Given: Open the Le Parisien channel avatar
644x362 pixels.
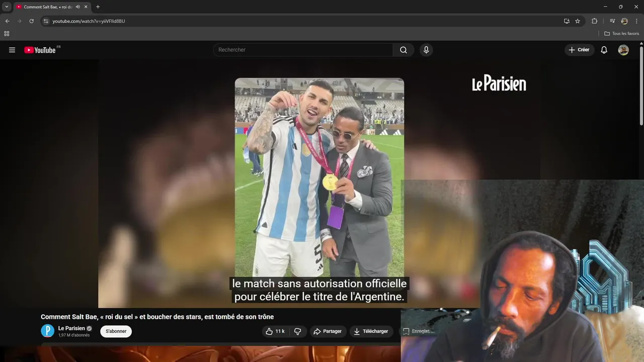Looking at the screenshot, I should point(47,331).
